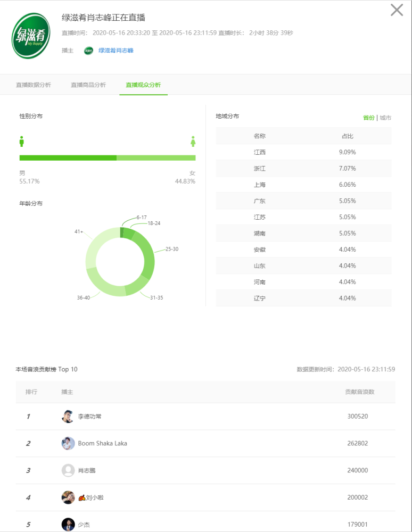Click the username 李德功常
This screenshot has height=532, width=412.
point(89,417)
